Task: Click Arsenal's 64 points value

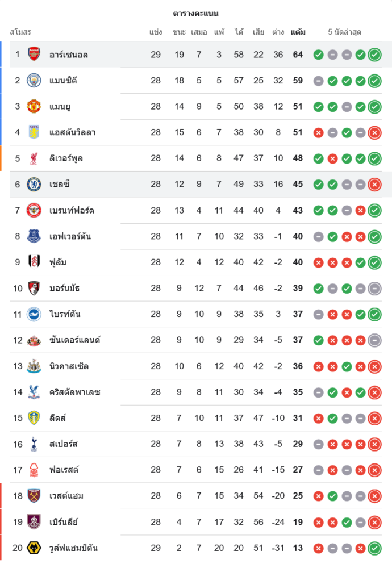Action: 298,55
